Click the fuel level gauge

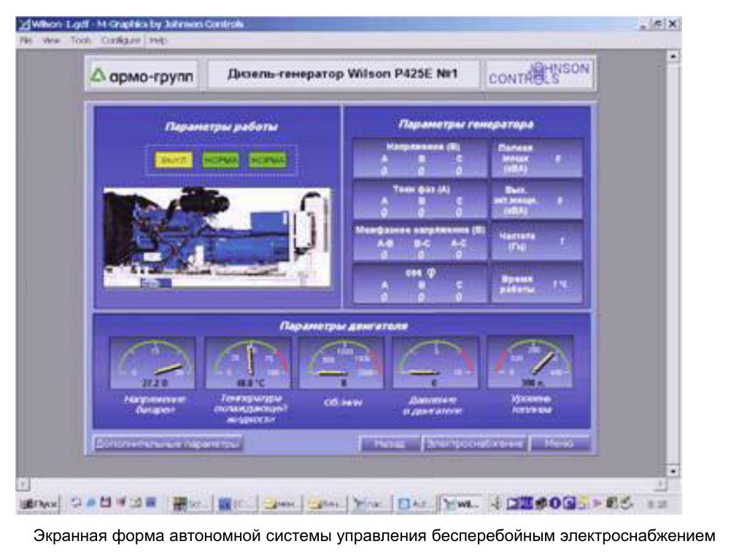point(530,362)
